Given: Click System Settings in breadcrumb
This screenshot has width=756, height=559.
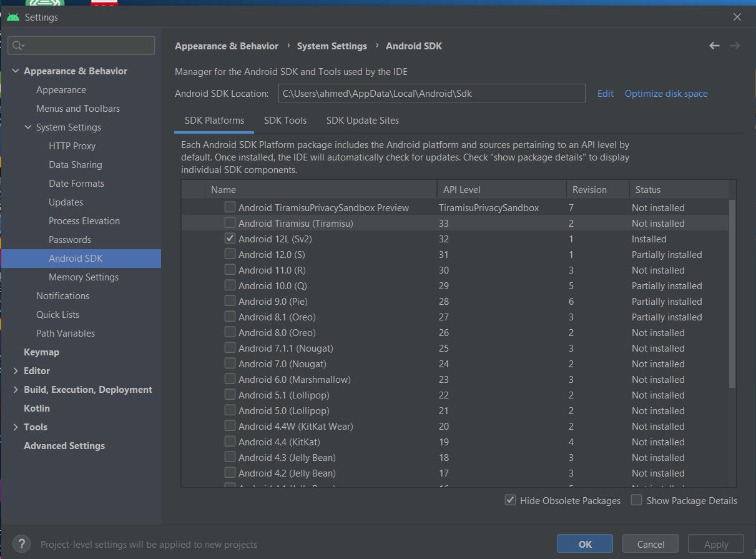Looking at the screenshot, I should point(332,46).
